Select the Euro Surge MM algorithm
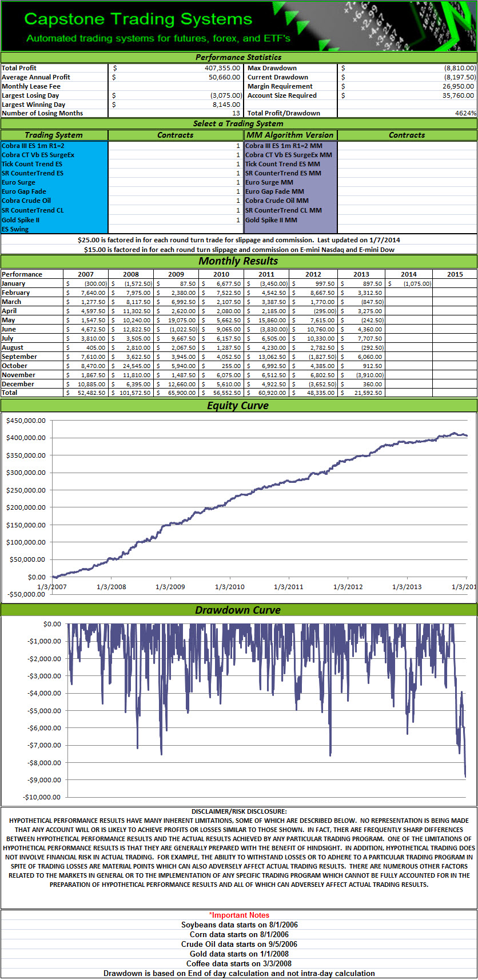This screenshot has width=478, height=980. [x=269, y=182]
